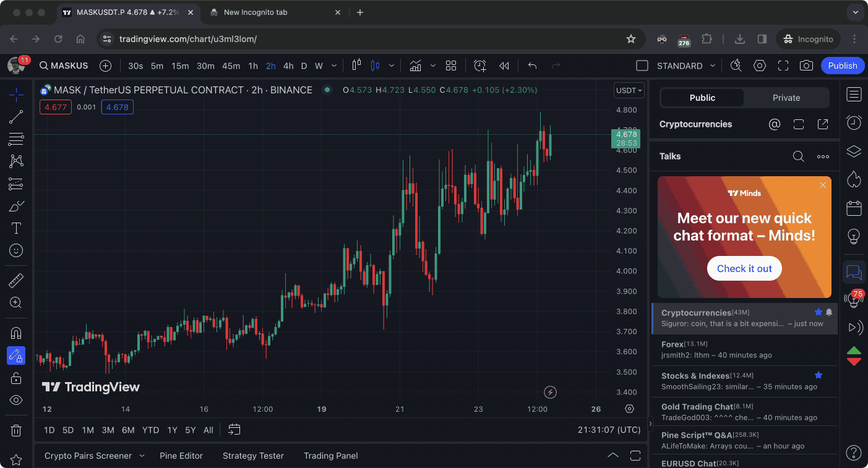Create an alert from the top toolbar

[x=480, y=66]
